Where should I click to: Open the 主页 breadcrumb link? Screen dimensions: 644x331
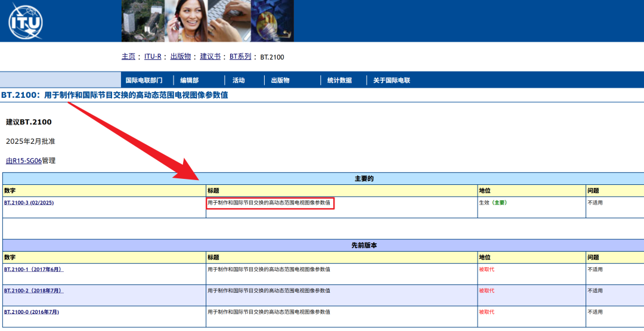point(128,57)
